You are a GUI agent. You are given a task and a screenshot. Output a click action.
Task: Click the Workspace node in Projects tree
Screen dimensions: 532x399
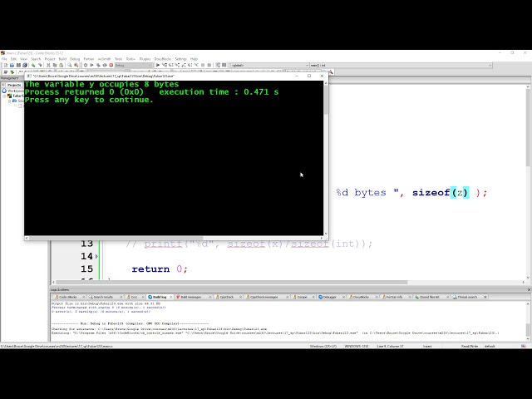point(13,91)
